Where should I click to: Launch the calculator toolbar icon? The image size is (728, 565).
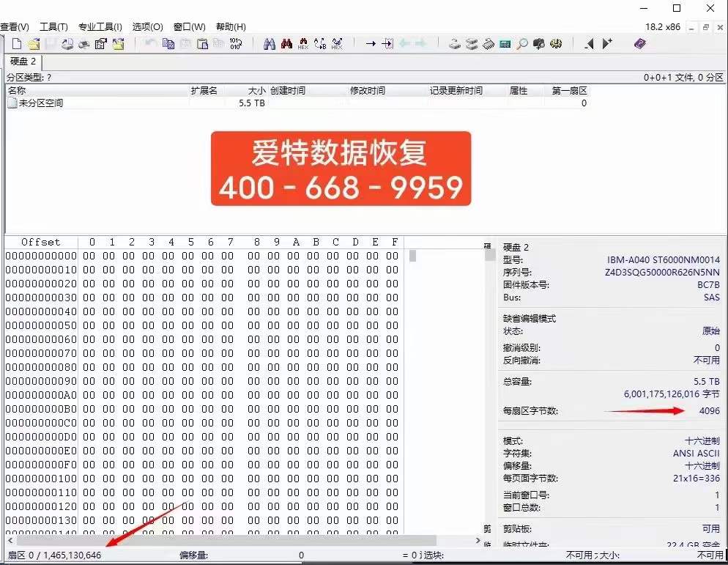click(x=504, y=43)
